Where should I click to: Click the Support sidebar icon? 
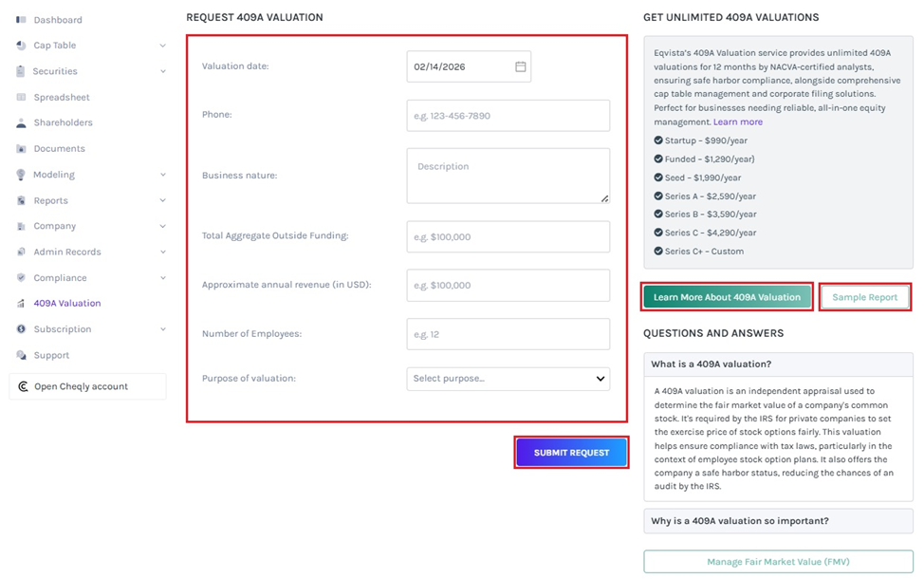pos(21,355)
